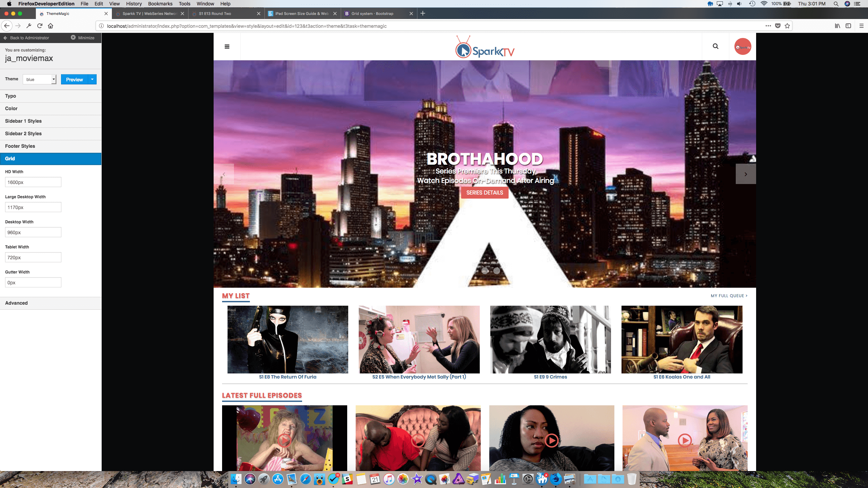Select first carousel slide indicator dot
Viewport: 868px width, 488px height.
485,270
